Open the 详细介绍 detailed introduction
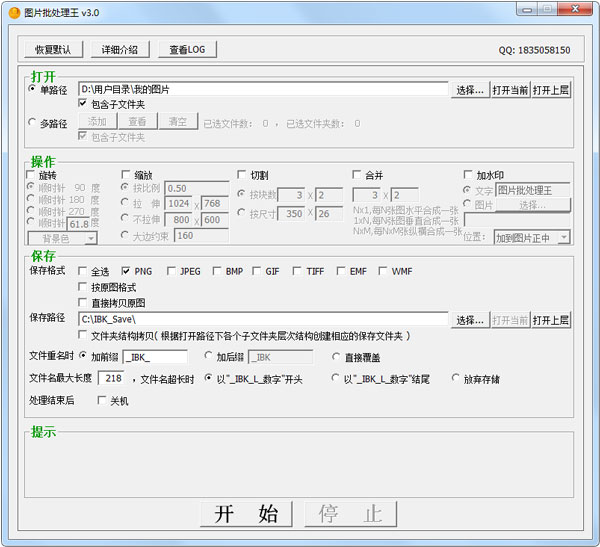The image size is (600, 547). click(x=120, y=50)
